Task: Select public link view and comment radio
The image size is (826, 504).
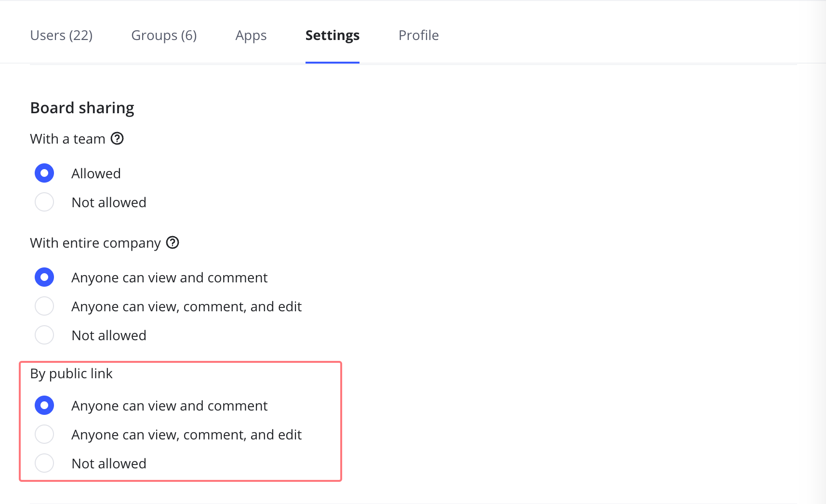Action: pyautogui.click(x=44, y=406)
